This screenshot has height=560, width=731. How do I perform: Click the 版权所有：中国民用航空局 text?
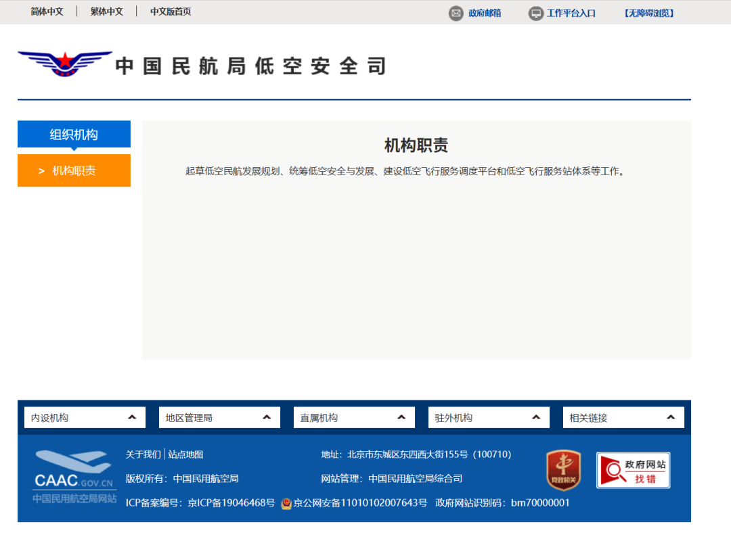tap(182, 478)
